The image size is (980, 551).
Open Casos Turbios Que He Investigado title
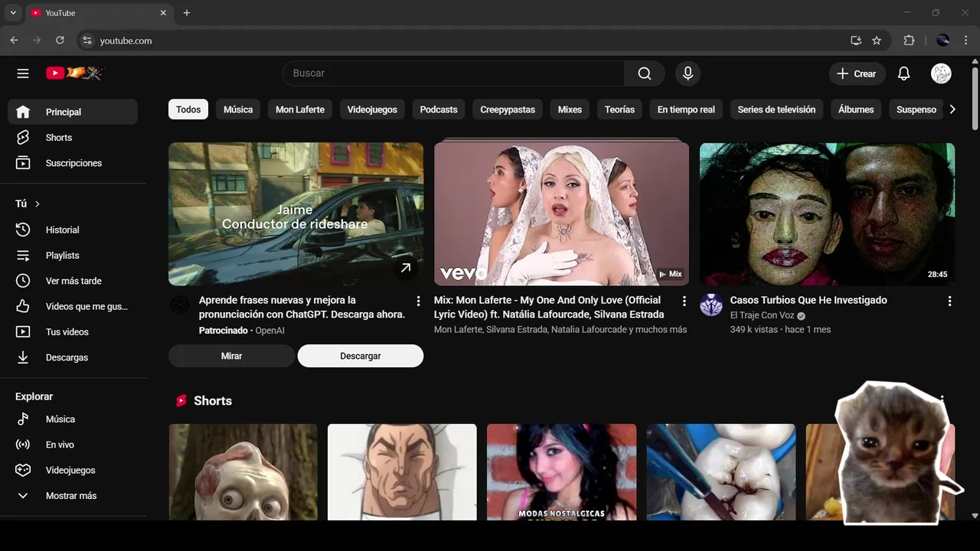(808, 300)
